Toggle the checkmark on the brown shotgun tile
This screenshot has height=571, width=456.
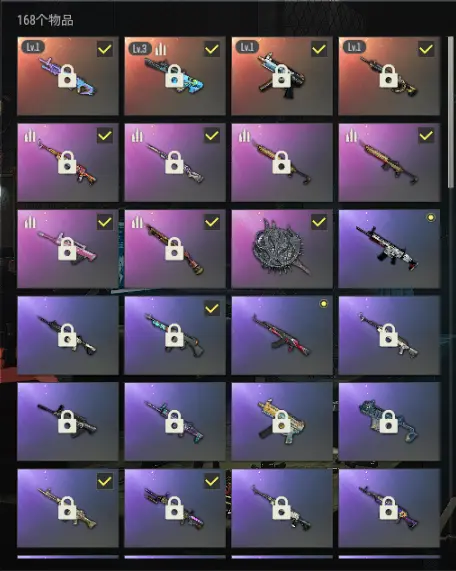coord(212,222)
